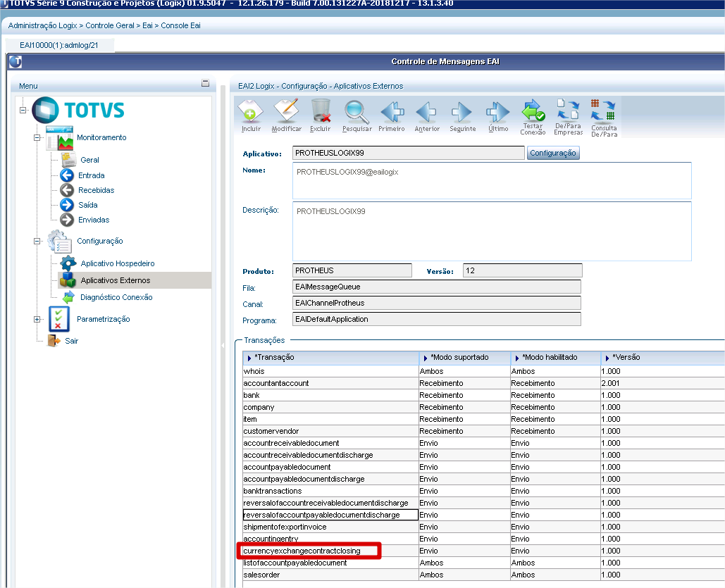Viewport: 725px width, 588px height.
Task: Open Recebidas messages
Action: (x=96, y=190)
